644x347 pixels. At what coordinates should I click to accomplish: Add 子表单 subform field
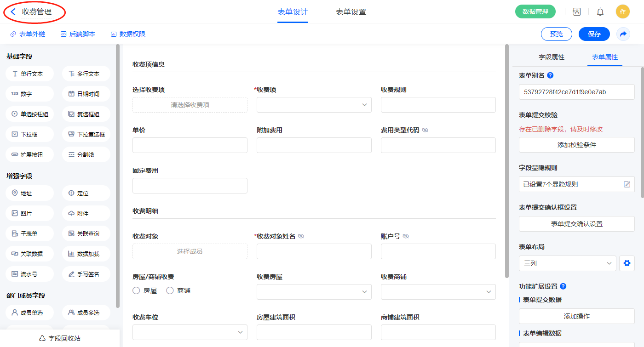(29, 233)
